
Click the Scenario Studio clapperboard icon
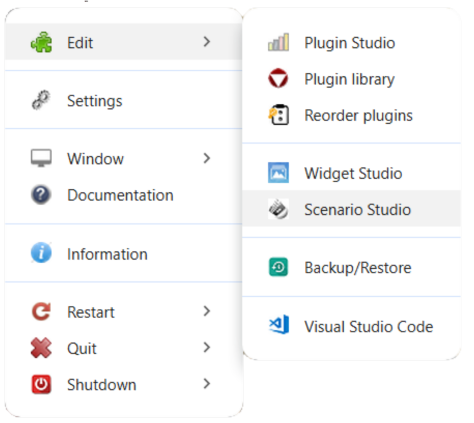pos(278,209)
